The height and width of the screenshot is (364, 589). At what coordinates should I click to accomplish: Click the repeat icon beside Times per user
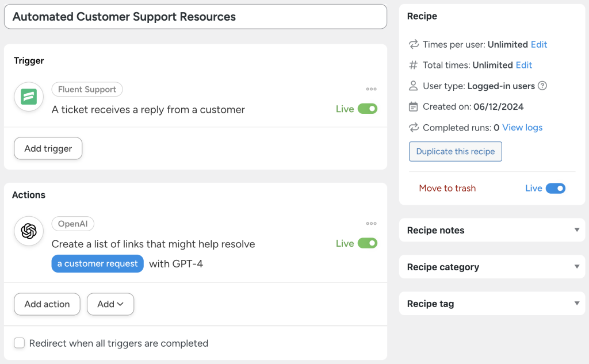(x=412, y=44)
